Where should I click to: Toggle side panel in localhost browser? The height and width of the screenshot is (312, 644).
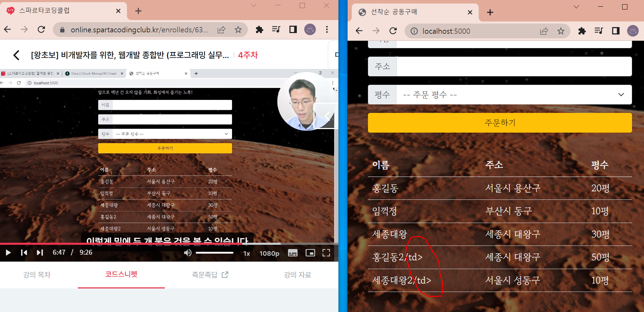click(616, 31)
